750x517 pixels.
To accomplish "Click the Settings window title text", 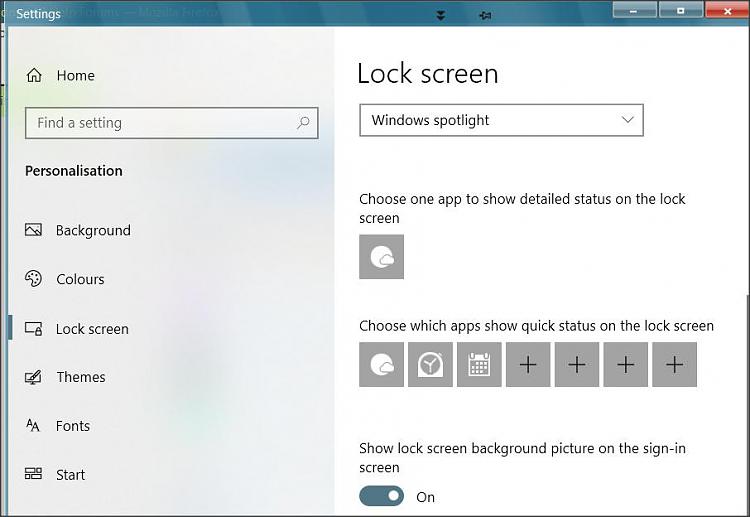I will click(38, 14).
